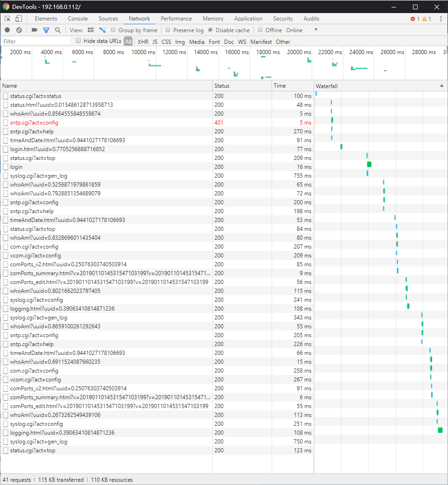Switch to the Sources tab
Viewport: 448px width, 485px height.
108,19
